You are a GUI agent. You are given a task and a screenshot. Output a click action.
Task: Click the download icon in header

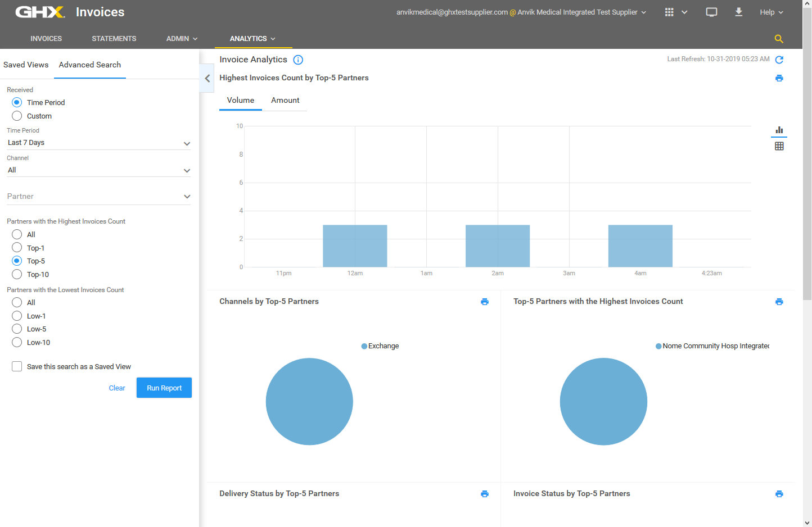tap(739, 12)
